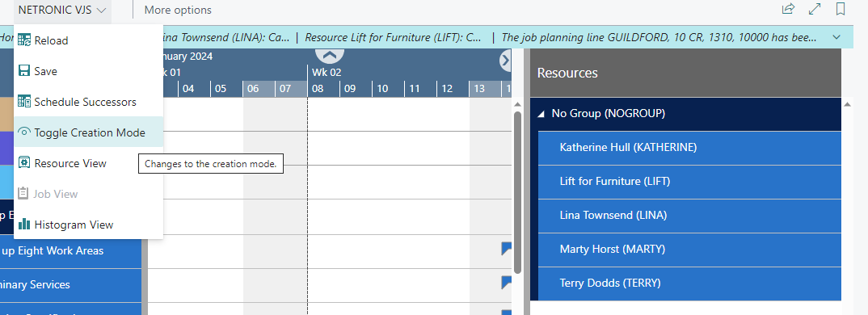Screen dimensions: 868x315
Task: Click the Reload icon in menu
Action: pyautogui.click(x=23, y=40)
